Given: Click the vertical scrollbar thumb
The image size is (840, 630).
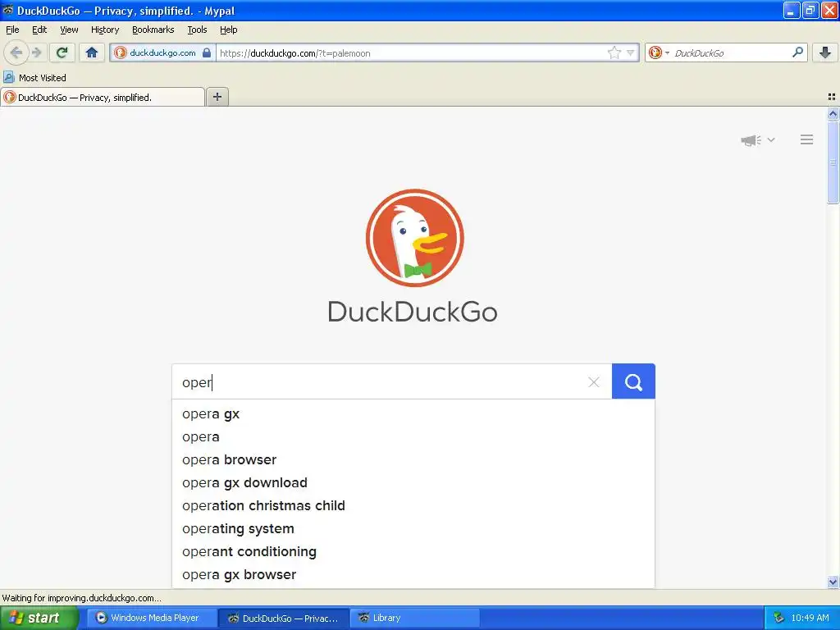Looking at the screenshot, I should point(833,162).
